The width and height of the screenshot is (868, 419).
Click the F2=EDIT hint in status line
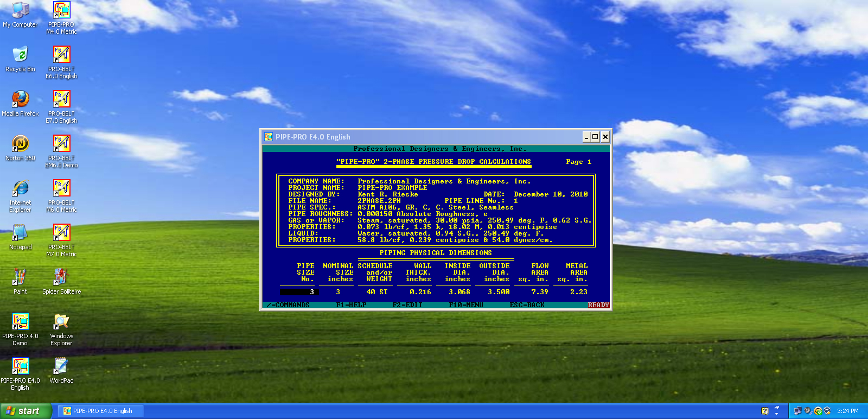[x=407, y=305]
